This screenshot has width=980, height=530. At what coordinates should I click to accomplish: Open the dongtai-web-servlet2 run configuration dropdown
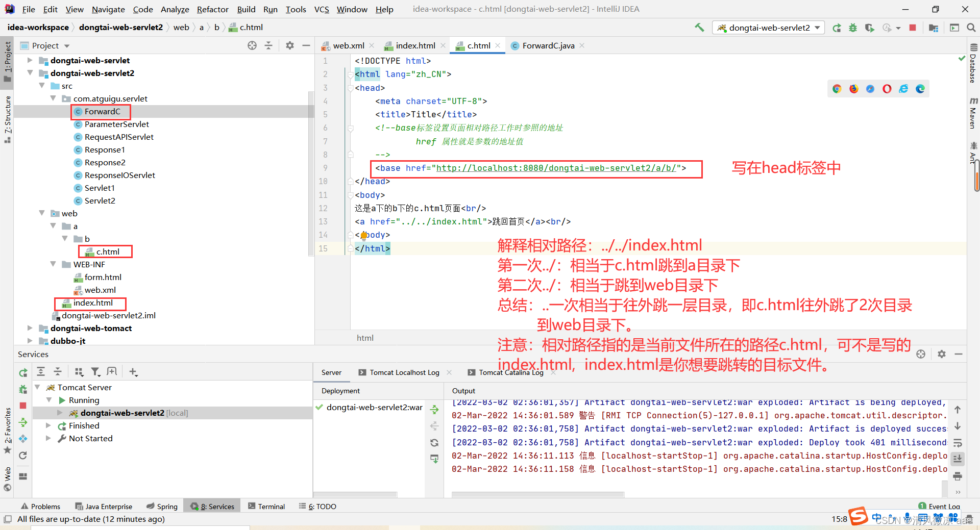[x=769, y=28]
